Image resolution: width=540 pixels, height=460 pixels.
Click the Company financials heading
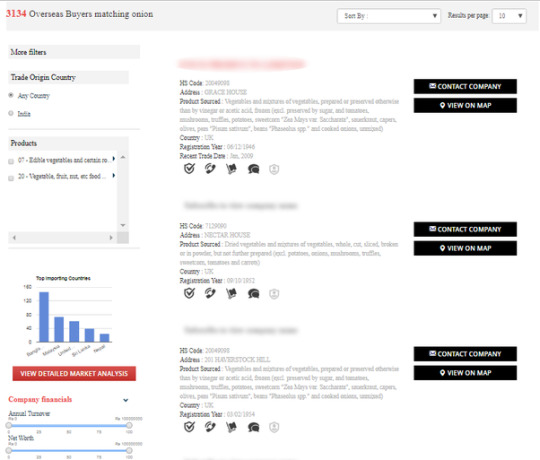click(x=40, y=399)
